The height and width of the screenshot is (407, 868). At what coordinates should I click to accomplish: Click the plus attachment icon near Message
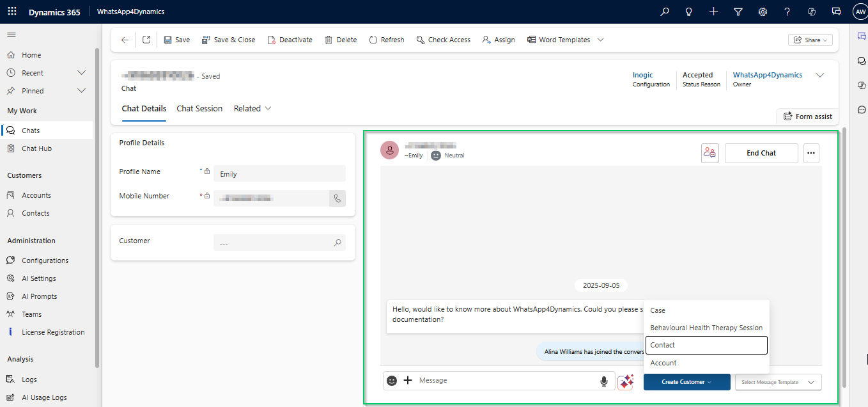[x=408, y=381]
